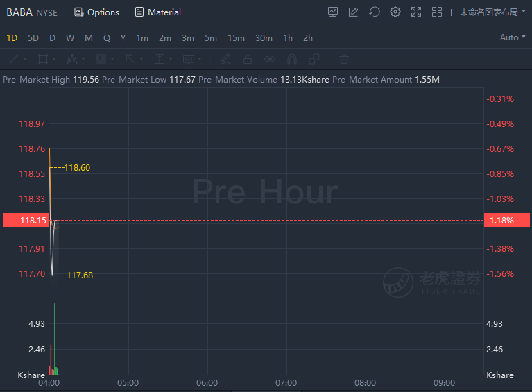Click the 117.68 low marker label

click(x=80, y=275)
